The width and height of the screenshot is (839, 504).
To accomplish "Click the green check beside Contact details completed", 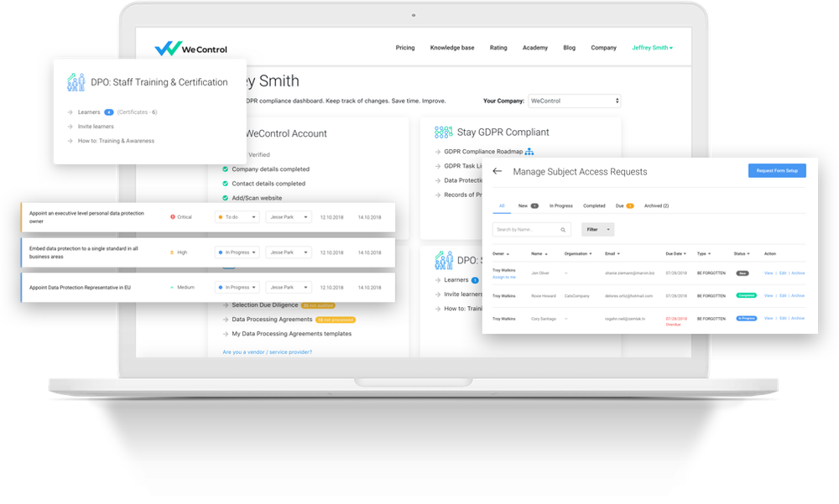I will pyautogui.click(x=225, y=184).
